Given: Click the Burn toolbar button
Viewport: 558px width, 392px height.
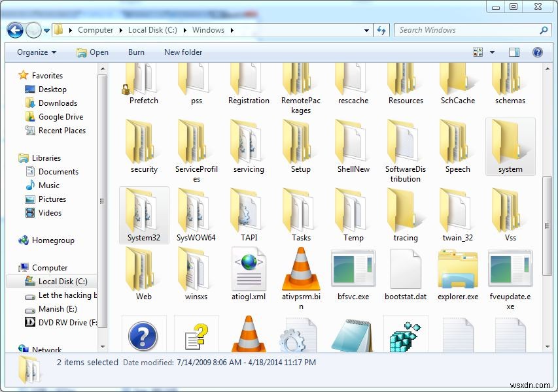Looking at the screenshot, I should (x=136, y=52).
